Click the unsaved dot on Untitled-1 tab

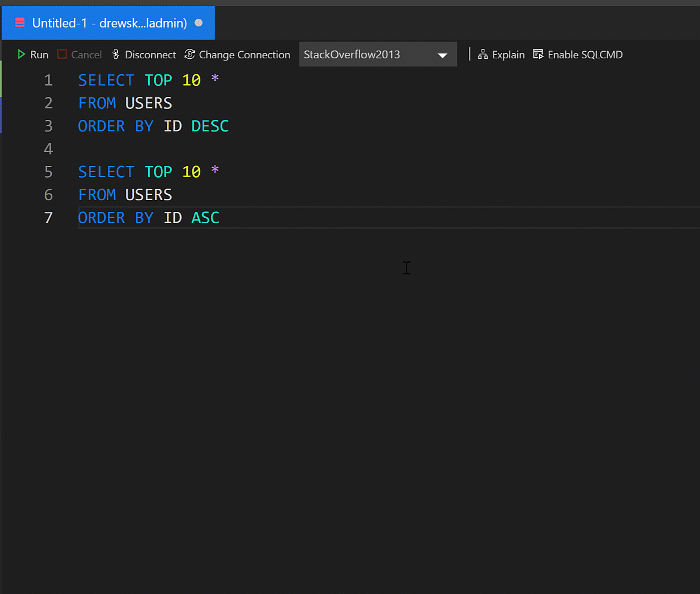(x=199, y=22)
